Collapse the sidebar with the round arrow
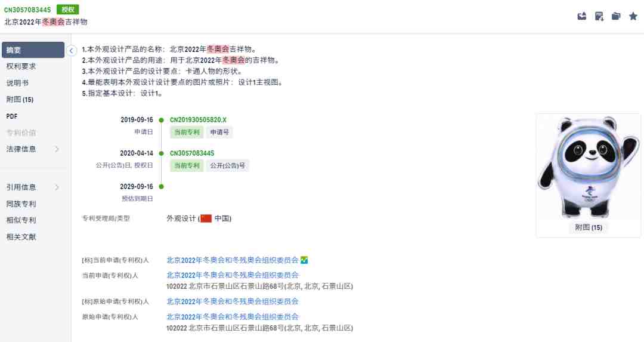The width and height of the screenshot is (644, 342). [x=71, y=51]
